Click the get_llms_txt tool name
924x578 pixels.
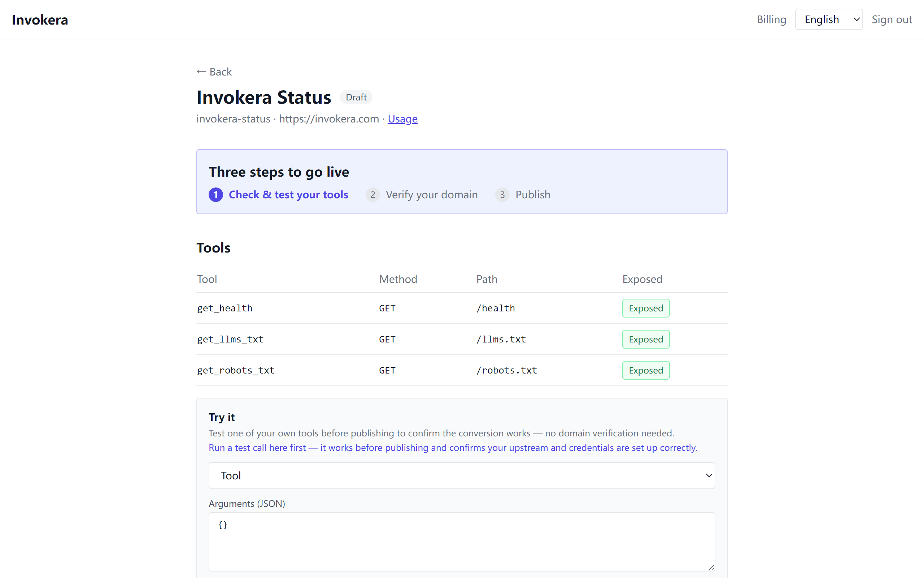coord(230,339)
